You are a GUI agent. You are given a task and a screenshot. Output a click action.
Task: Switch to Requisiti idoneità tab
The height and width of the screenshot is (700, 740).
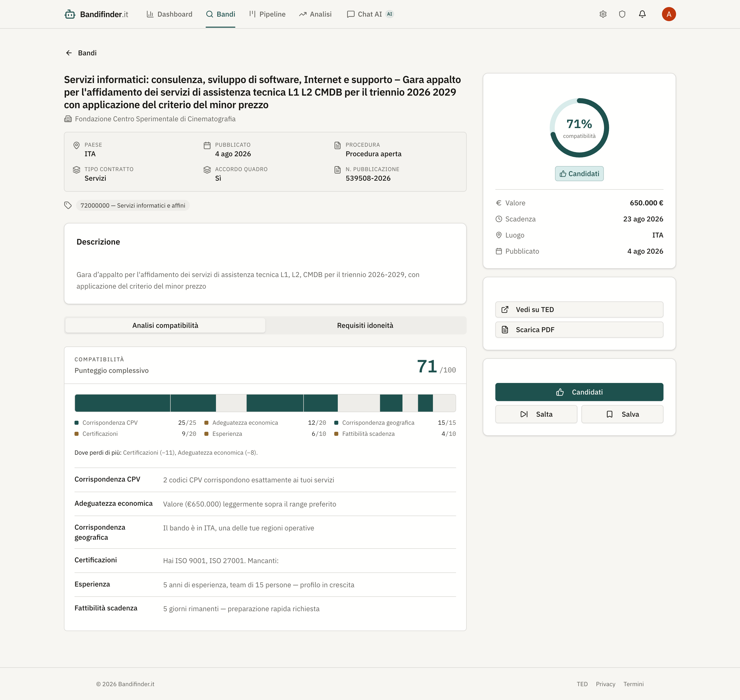click(365, 325)
